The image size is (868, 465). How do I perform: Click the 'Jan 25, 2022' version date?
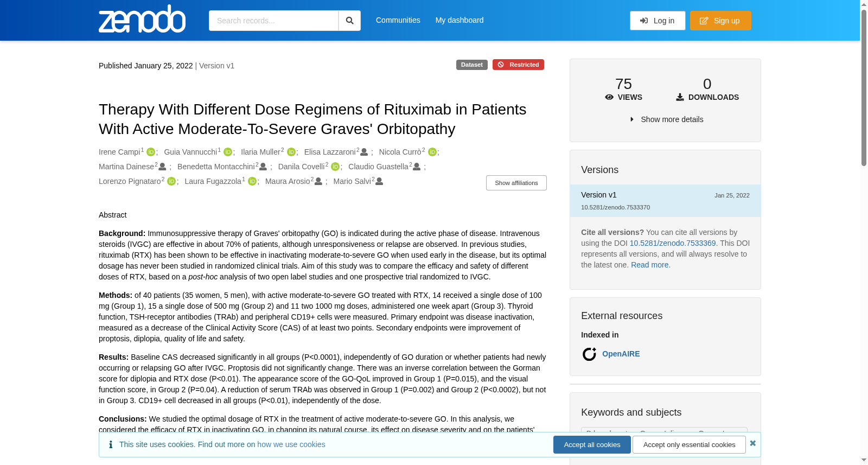tap(732, 195)
